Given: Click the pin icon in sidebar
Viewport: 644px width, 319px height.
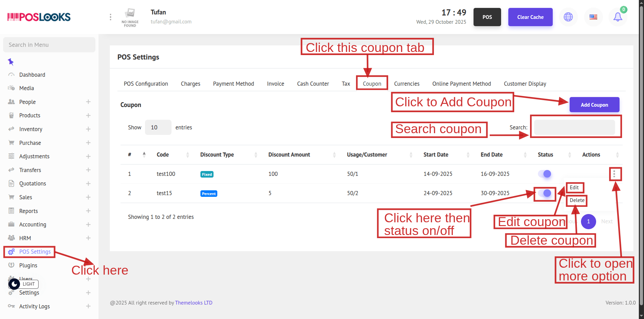Looking at the screenshot, I should (x=11, y=62).
